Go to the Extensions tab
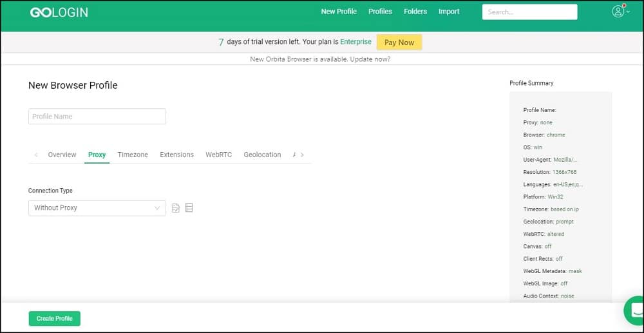This screenshot has width=644, height=333. tap(176, 155)
